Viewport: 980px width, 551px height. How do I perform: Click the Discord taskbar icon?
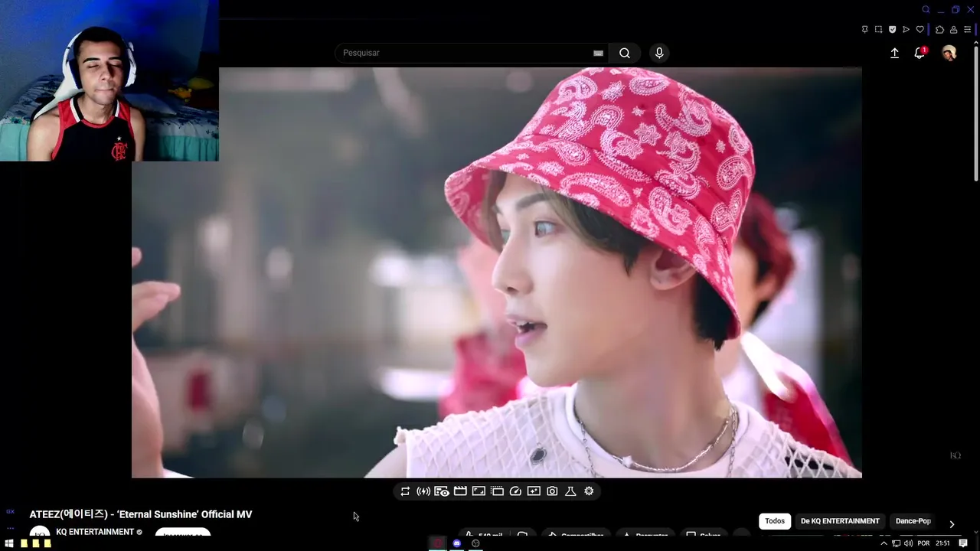[x=456, y=543]
